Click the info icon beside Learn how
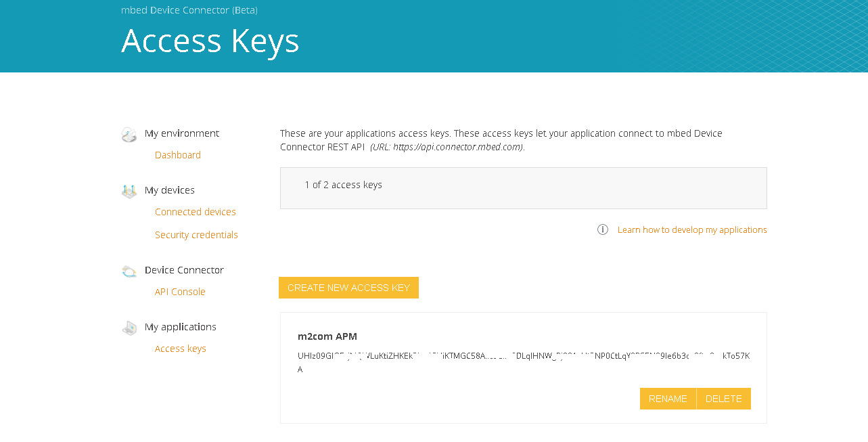 603,230
